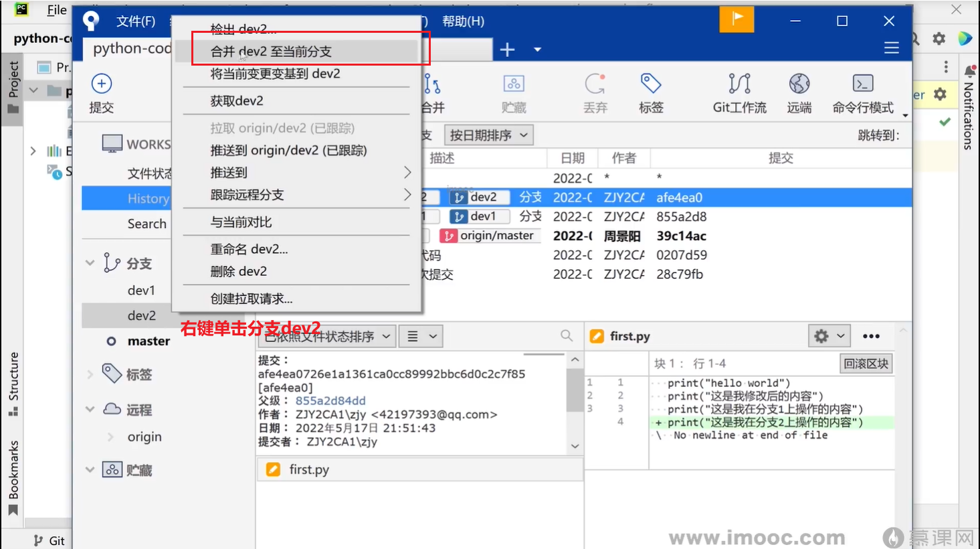Select the Search item in sidebar

click(147, 224)
